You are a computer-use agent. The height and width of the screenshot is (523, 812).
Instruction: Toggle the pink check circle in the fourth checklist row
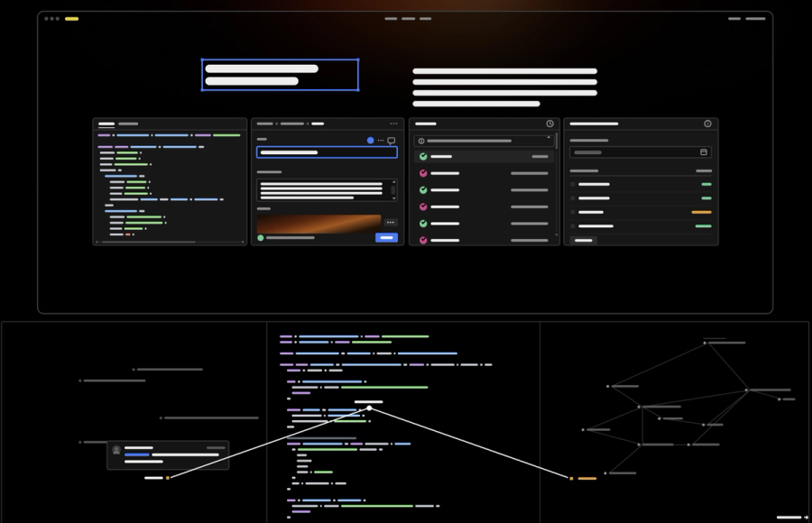pos(423,206)
